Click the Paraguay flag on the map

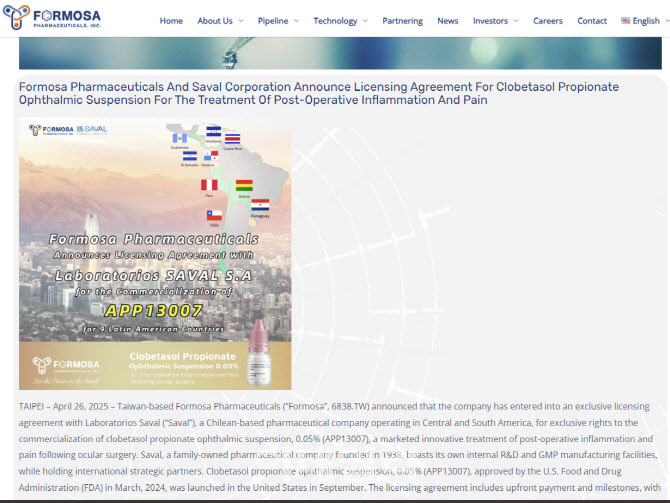point(260,205)
